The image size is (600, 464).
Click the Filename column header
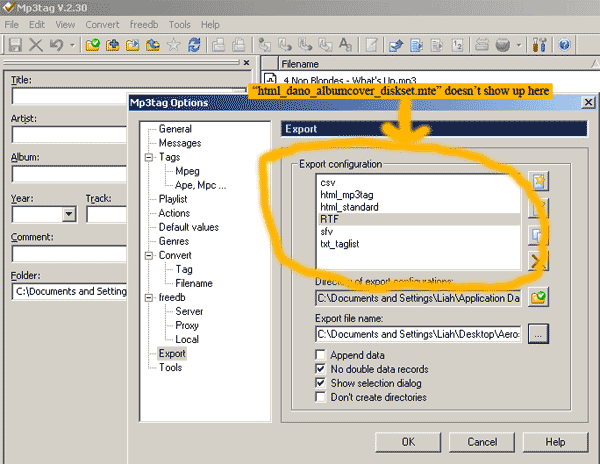pyautogui.click(x=438, y=64)
